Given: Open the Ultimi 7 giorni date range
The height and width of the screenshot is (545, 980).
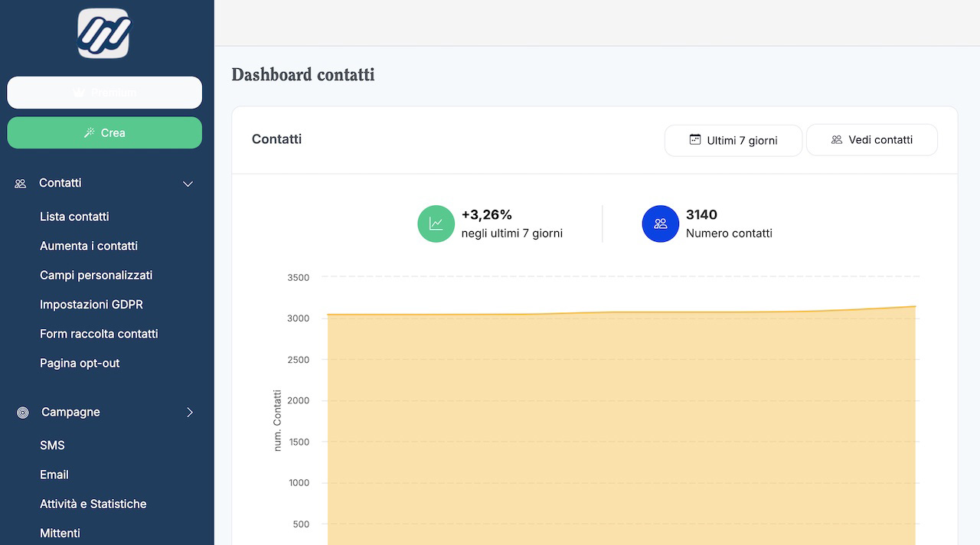Looking at the screenshot, I should [733, 141].
